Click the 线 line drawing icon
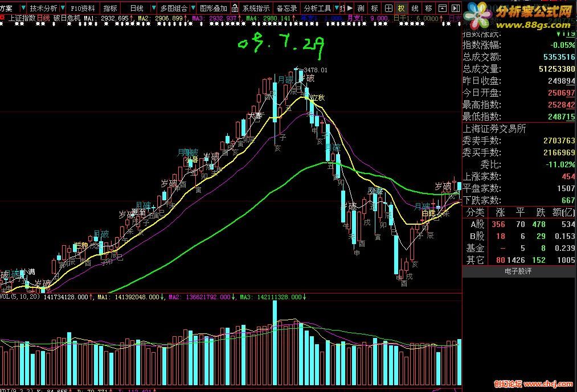This screenshot has width=577, height=392. [415, 8]
